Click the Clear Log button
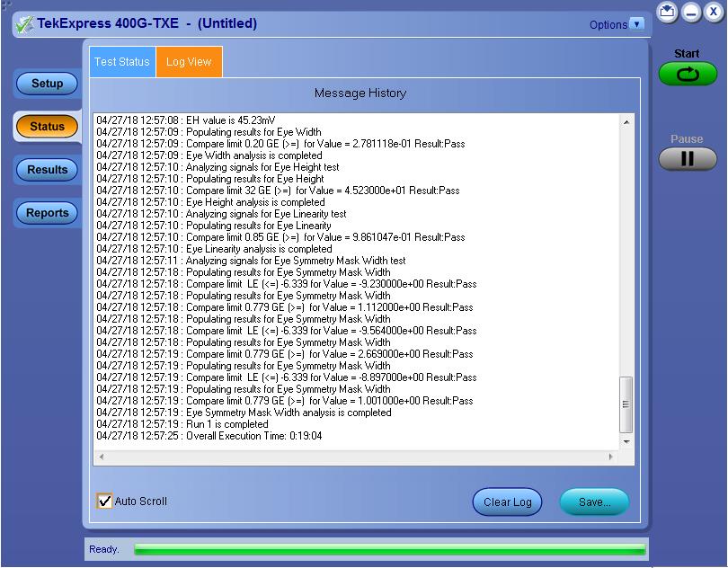This screenshot has width=728, height=568. click(507, 502)
